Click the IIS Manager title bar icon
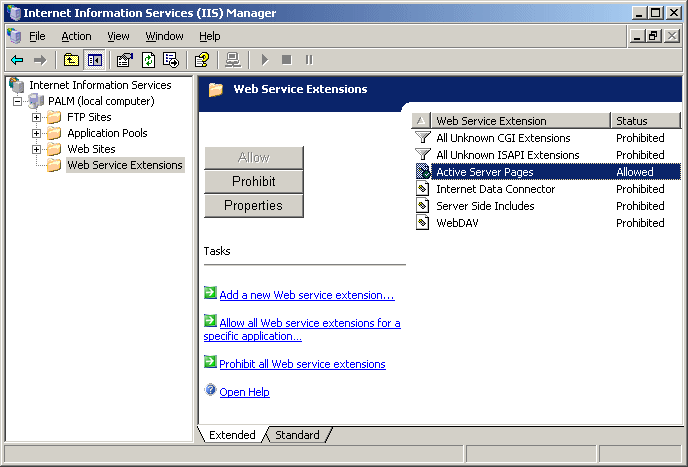Image resolution: width=688 pixels, height=467 pixels. point(14,13)
